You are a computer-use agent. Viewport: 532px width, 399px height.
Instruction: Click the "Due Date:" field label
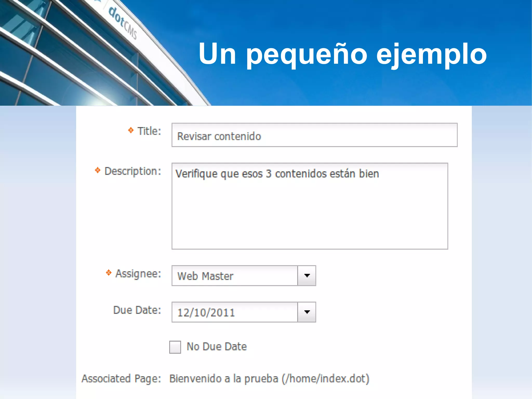[x=137, y=310]
